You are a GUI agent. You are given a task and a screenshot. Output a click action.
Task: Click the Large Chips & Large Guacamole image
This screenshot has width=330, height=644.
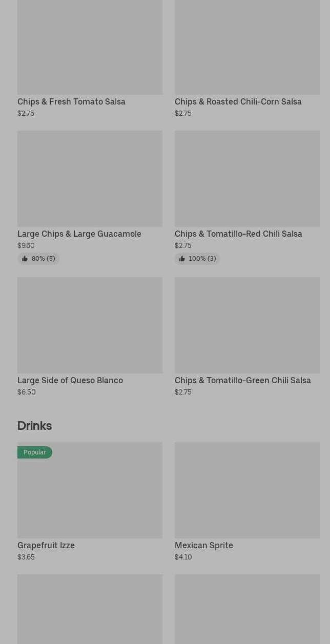coord(90,178)
